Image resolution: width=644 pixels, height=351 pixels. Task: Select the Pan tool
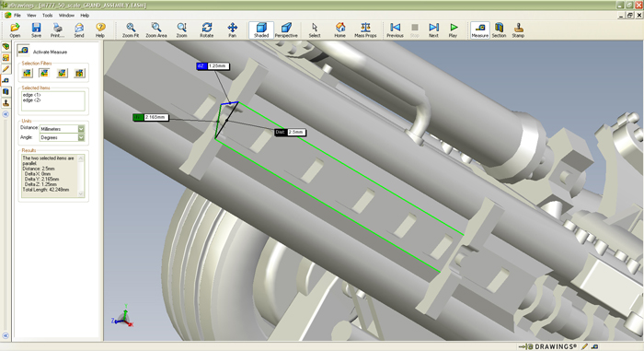232,30
